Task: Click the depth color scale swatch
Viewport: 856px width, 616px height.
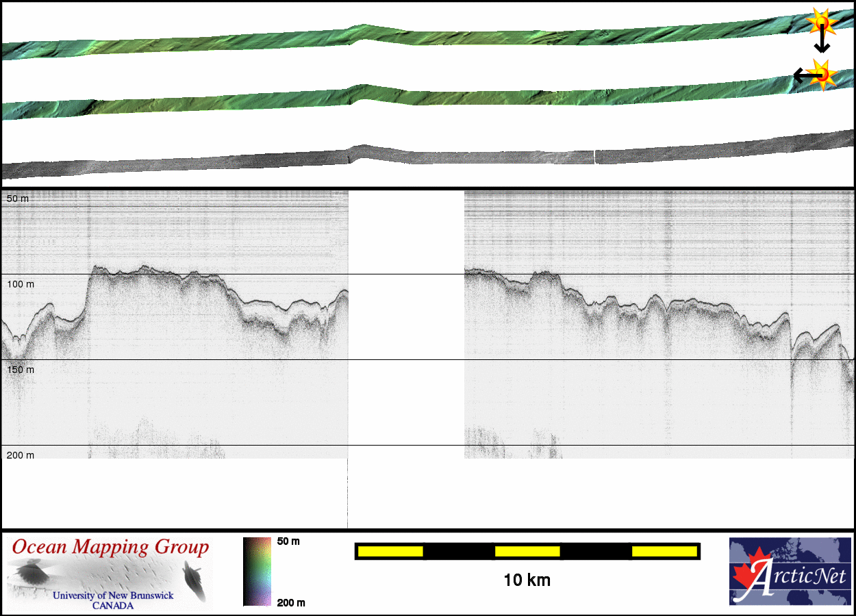Action: coord(257,572)
